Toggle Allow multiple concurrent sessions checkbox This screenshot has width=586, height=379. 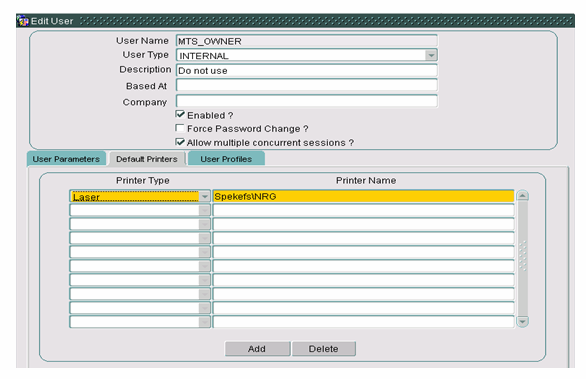point(180,142)
